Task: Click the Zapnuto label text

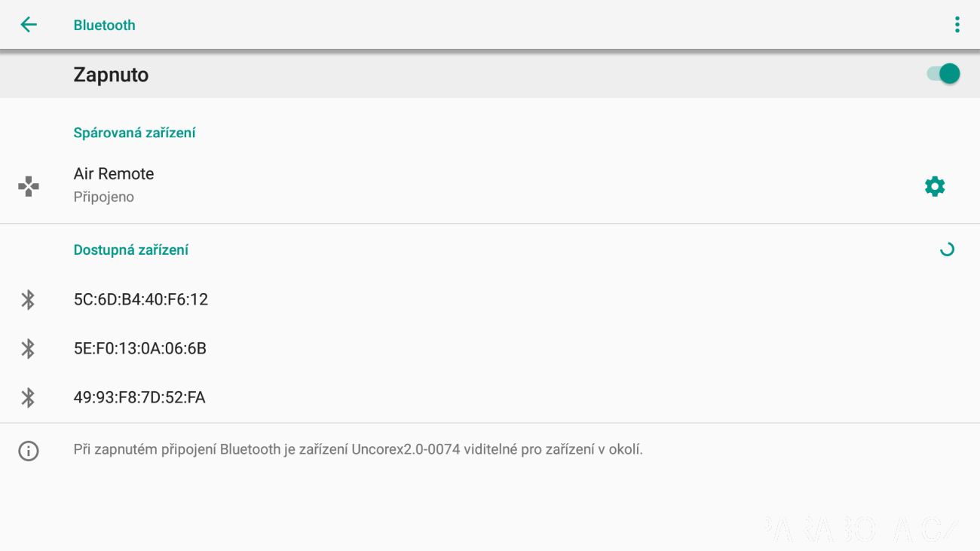Action: [x=111, y=75]
